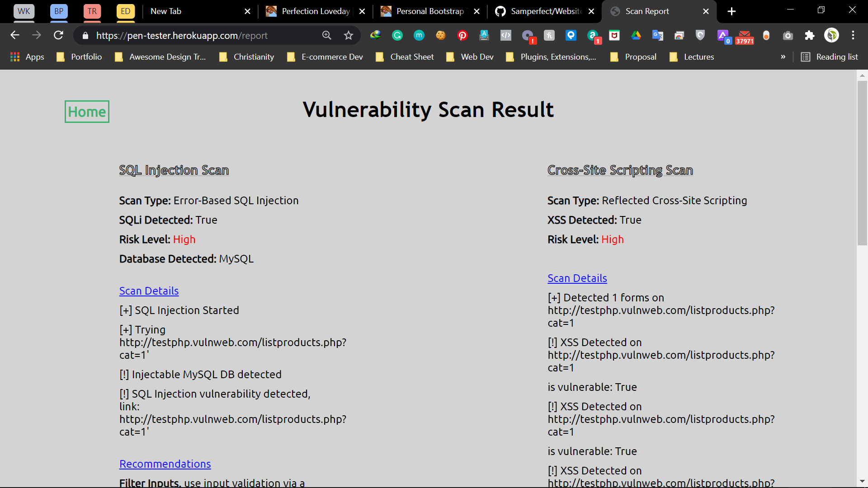The image size is (868, 488).
Task: Click the page vertical scrollbar thumb
Action: [x=862, y=163]
